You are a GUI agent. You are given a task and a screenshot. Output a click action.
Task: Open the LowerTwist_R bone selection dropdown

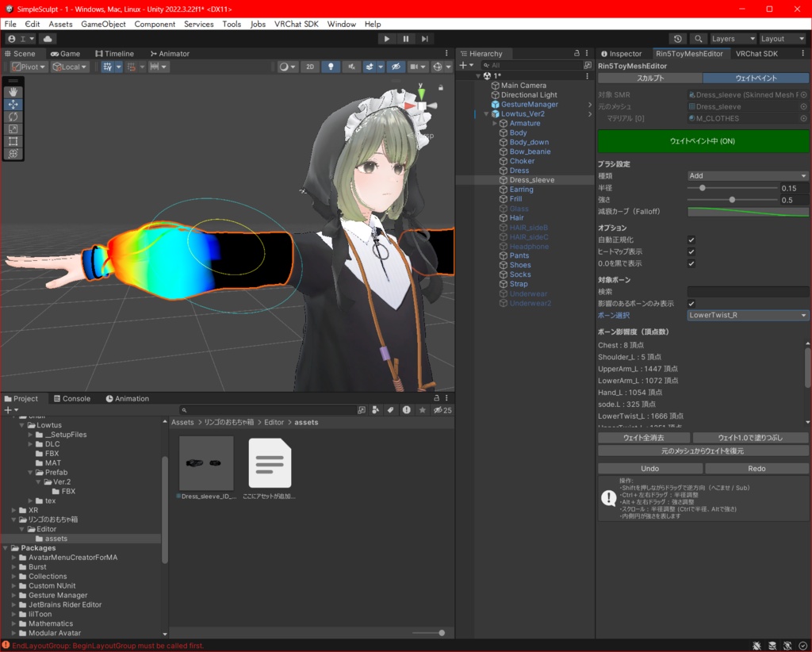(x=746, y=315)
